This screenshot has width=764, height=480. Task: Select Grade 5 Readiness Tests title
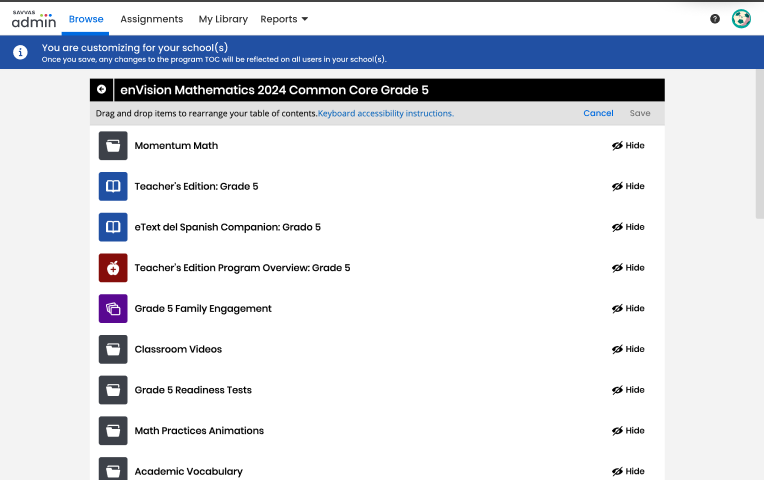pyautogui.click(x=193, y=390)
